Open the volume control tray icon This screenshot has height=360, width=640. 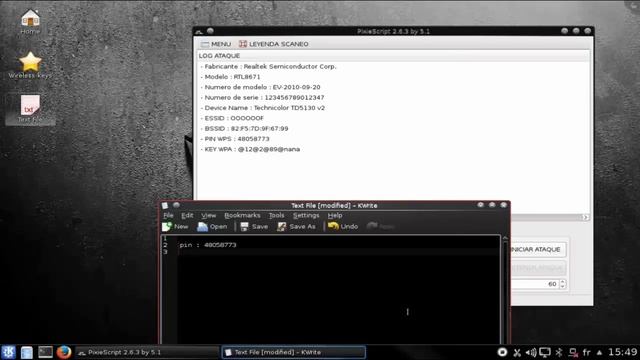531,352
